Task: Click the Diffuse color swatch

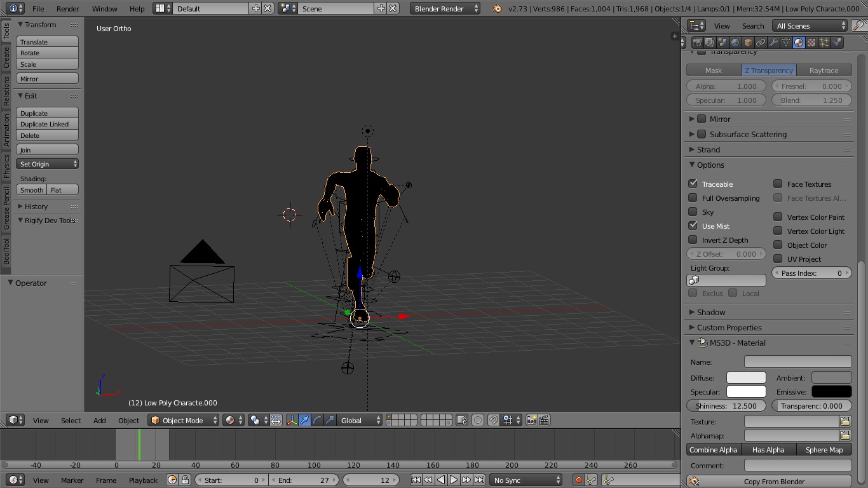Action: 746,377
